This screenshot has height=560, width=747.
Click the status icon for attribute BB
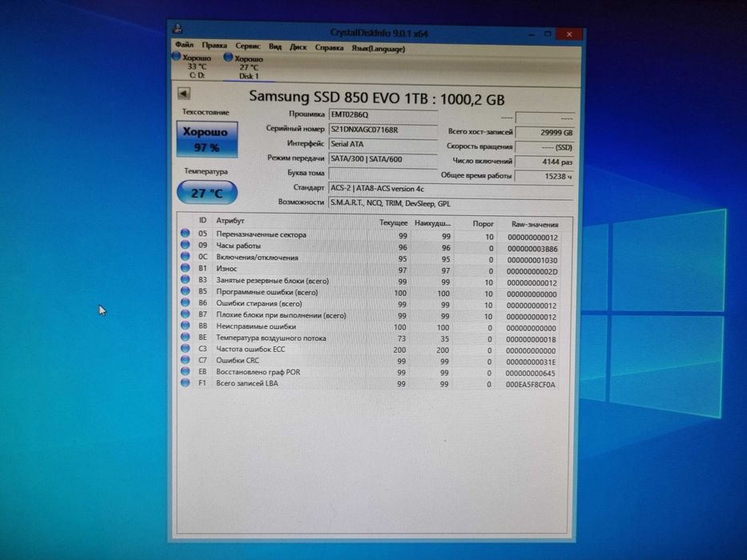click(185, 326)
